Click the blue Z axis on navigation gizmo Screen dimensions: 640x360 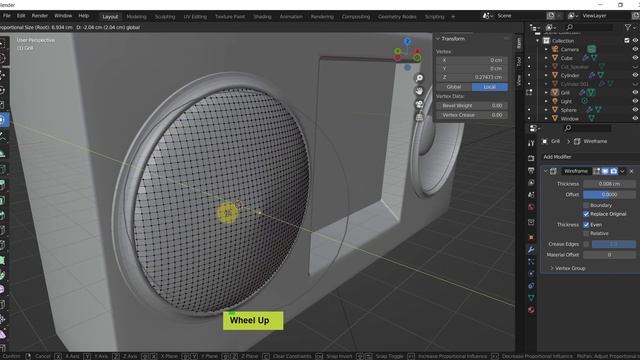(407, 41)
